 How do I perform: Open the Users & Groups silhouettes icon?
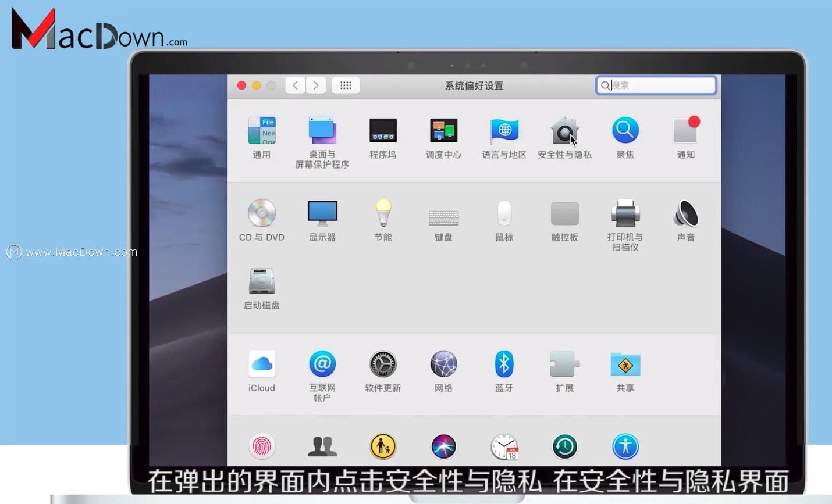pyautogui.click(x=322, y=446)
